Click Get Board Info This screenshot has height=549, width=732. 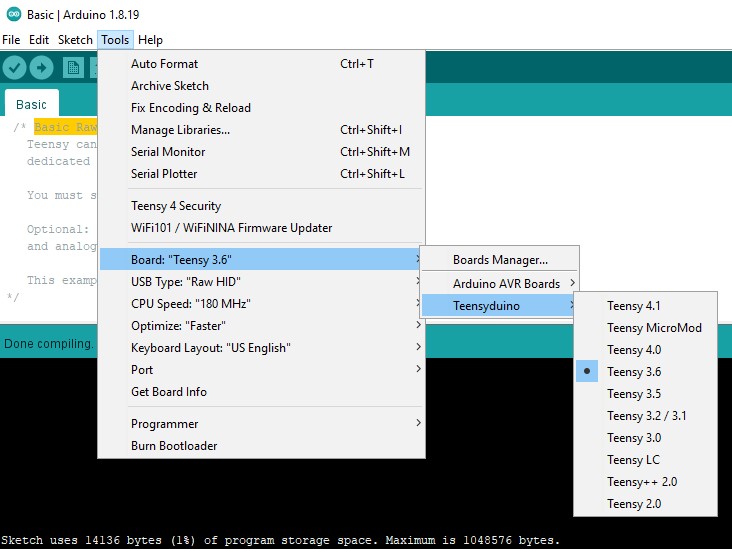[262, 391]
